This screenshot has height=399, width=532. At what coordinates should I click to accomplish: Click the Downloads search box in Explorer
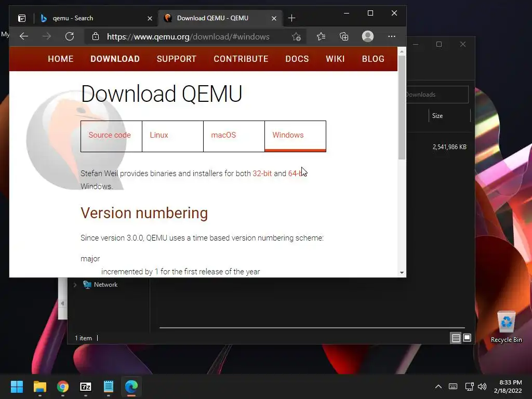click(x=437, y=95)
